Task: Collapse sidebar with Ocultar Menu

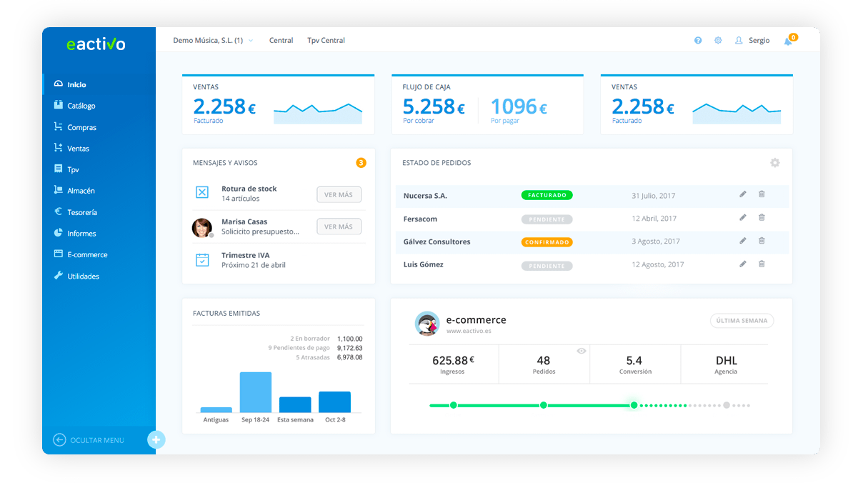Action: click(x=89, y=440)
